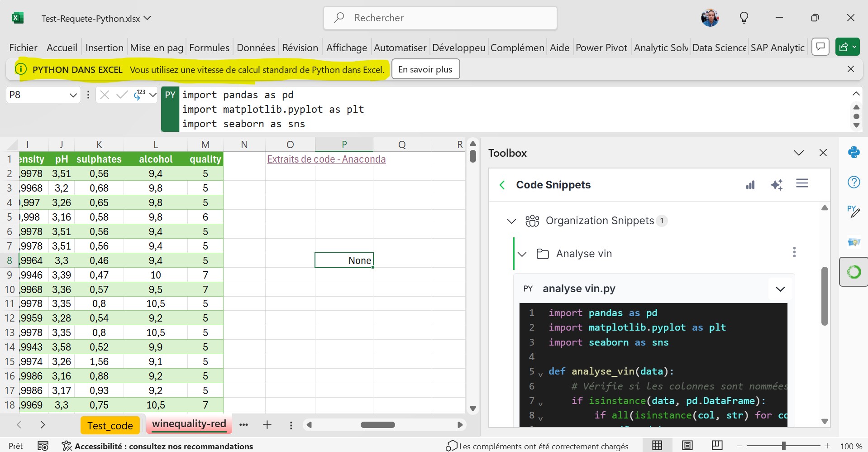Select the Données ribbon tab
The image size is (868, 452).
(256, 48)
